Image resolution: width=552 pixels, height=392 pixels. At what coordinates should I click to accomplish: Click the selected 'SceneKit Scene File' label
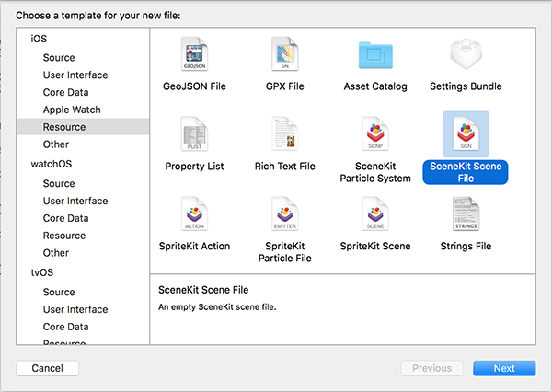[x=466, y=172]
